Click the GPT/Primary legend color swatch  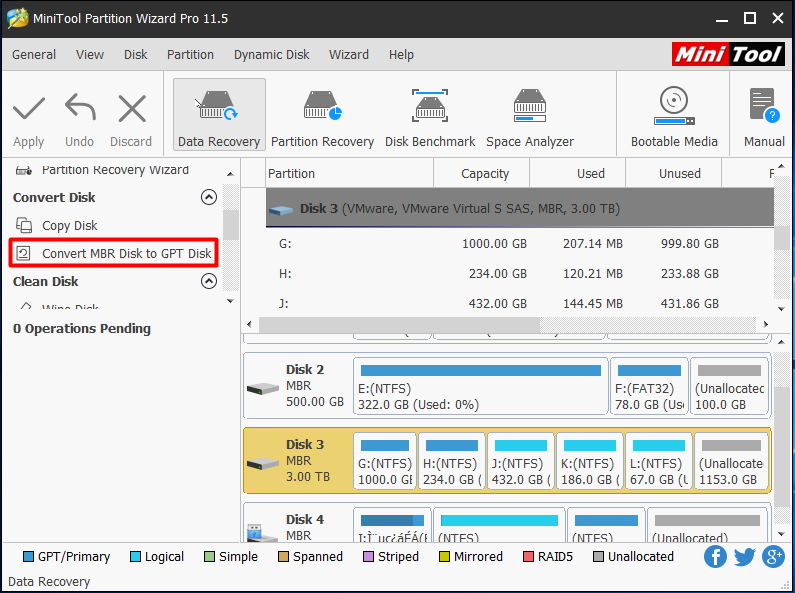pos(28,557)
